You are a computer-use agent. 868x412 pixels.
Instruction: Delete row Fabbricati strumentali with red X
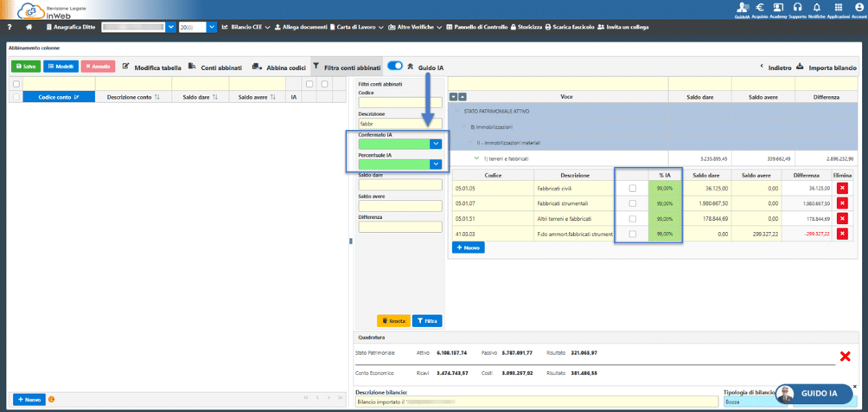[x=843, y=203]
